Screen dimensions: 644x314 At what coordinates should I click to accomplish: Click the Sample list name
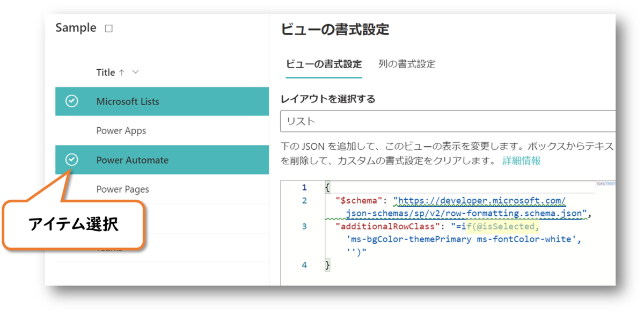click(76, 28)
